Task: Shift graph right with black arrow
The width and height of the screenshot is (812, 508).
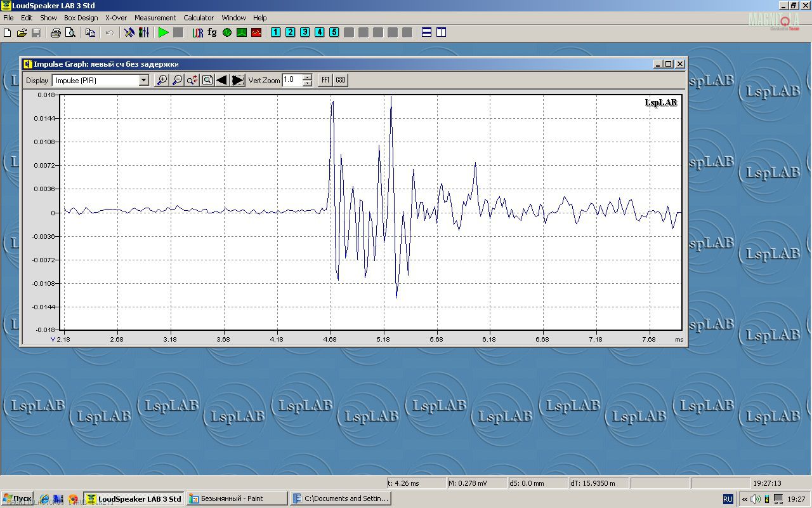Action: pos(238,80)
